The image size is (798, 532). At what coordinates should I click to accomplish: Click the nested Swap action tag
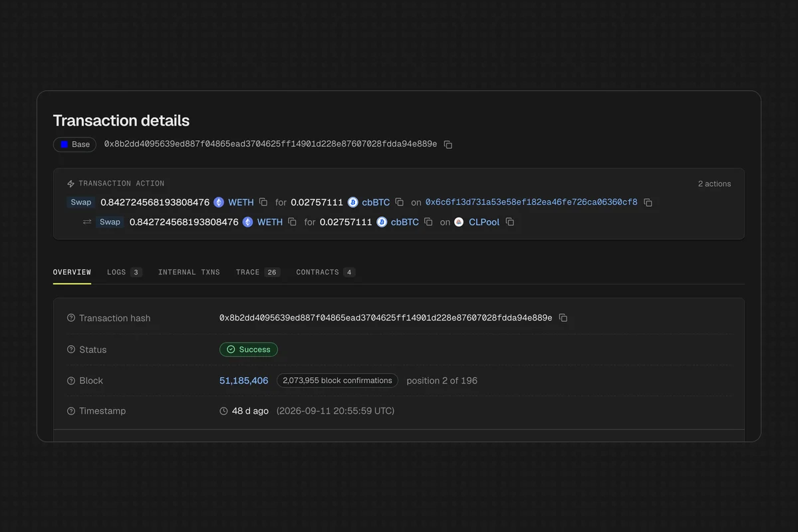pyautogui.click(x=110, y=222)
